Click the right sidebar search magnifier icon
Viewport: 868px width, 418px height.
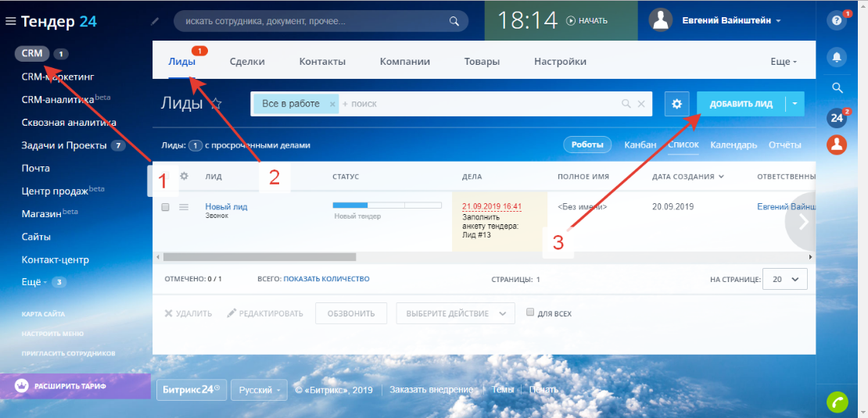point(837,88)
